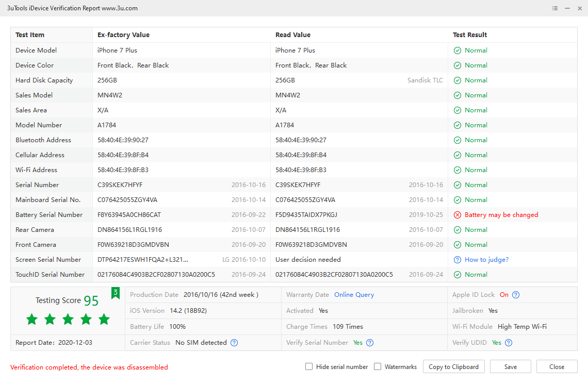Screen dimensions: 588x386
Task: Minimize the verification report window
Action: click(x=567, y=8)
